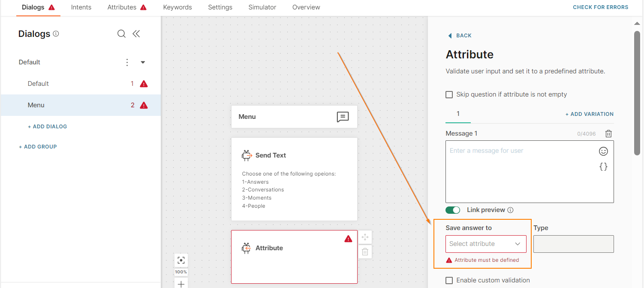Click CHECK FOR ERRORS link
The height and width of the screenshot is (288, 644).
[x=600, y=7]
